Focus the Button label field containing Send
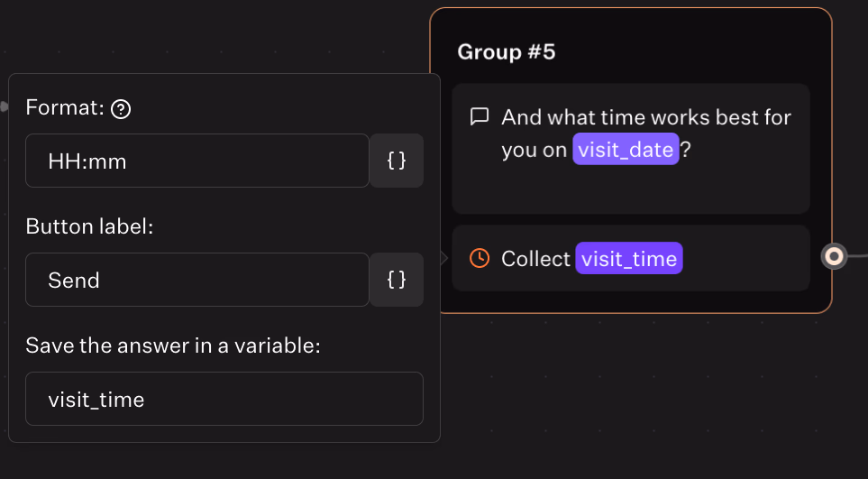The width and height of the screenshot is (868, 479). 196,280
